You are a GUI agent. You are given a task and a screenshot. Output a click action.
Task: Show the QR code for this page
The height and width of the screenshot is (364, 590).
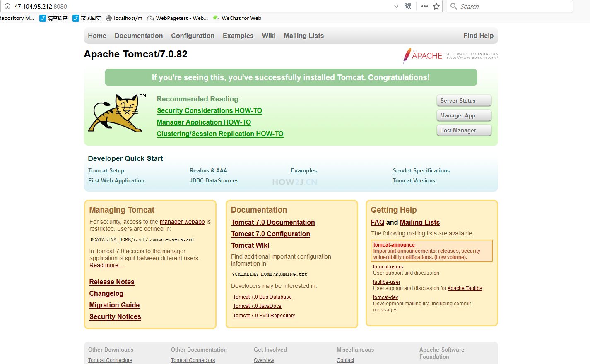tap(408, 6)
